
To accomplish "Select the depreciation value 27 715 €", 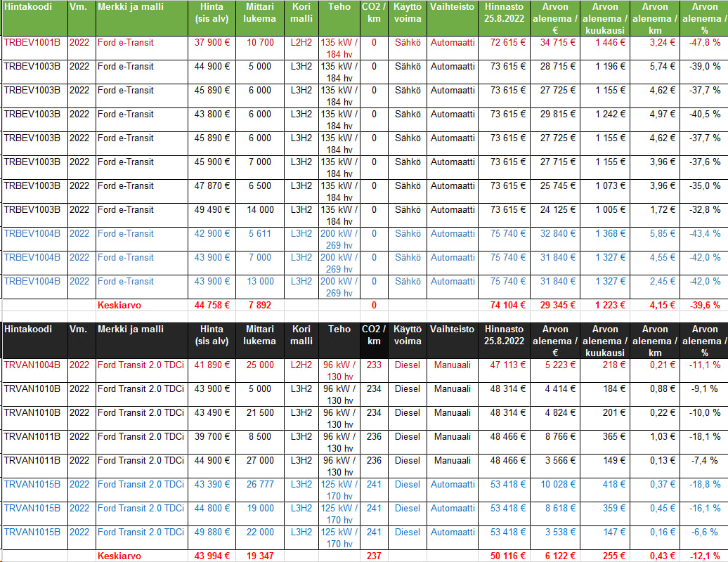I will [555, 167].
